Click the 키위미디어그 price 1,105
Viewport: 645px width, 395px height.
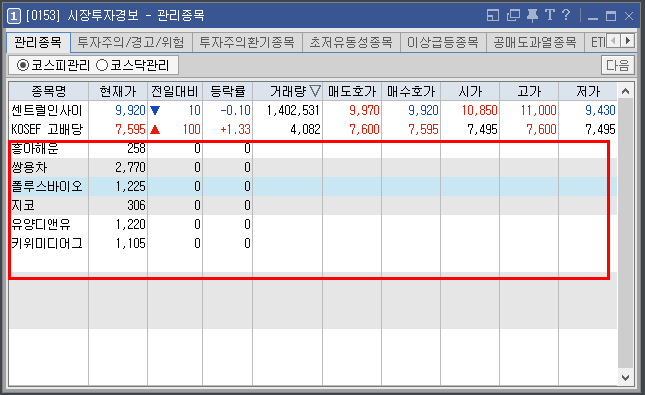pyautogui.click(x=130, y=243)
